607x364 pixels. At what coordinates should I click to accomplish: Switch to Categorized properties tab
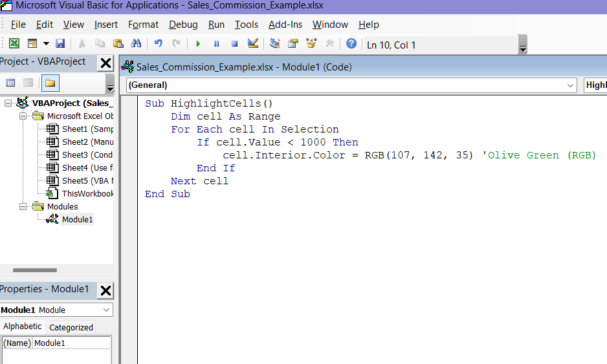(x=71, y=328)
